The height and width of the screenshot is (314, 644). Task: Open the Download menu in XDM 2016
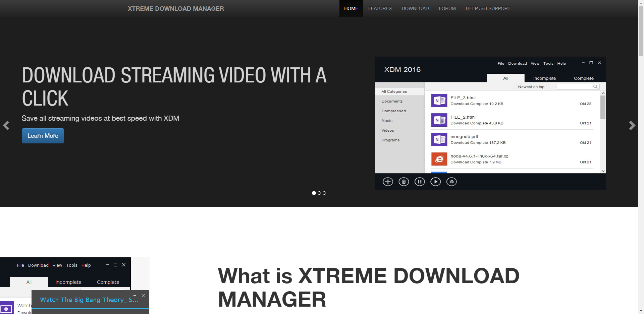(517, 63)
